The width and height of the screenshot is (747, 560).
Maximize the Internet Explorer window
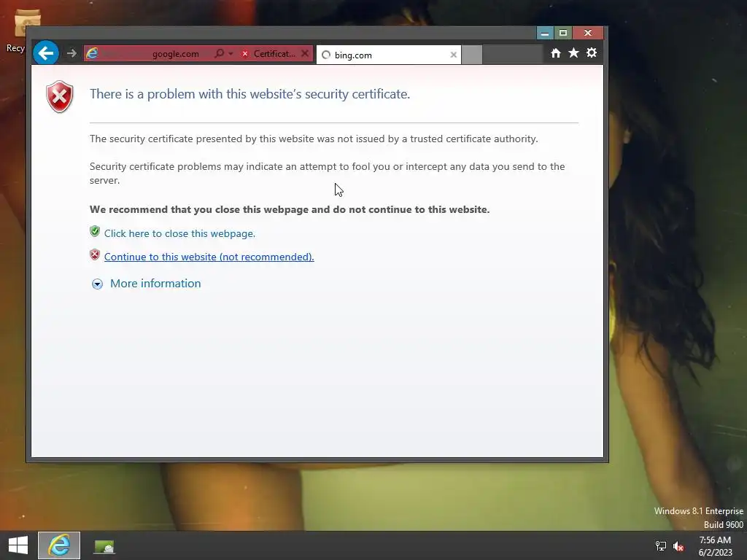(x=562, y=33)
